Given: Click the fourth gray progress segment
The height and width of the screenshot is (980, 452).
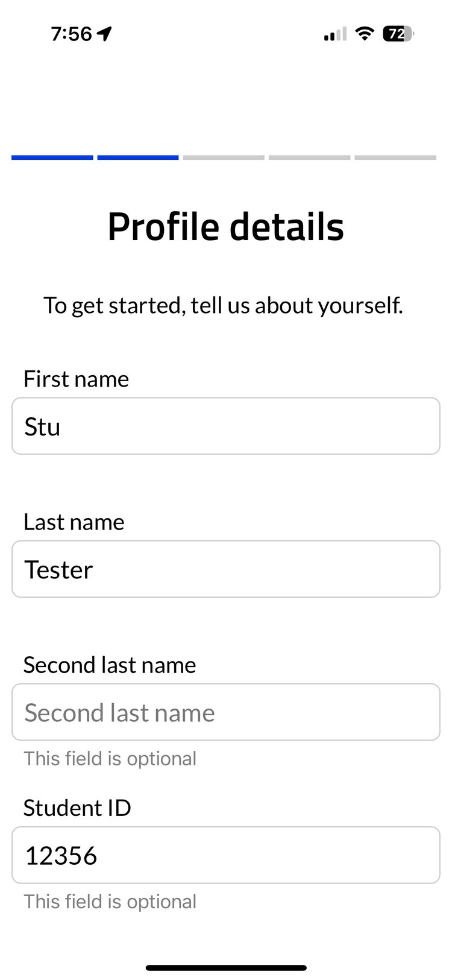Looking at the screenshot, I should tap(309, 157).
